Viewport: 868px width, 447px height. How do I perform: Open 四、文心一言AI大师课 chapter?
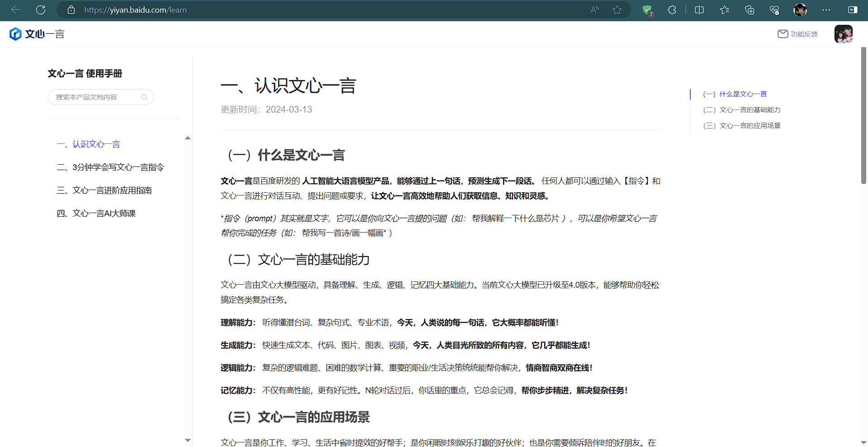pos(96,213)
